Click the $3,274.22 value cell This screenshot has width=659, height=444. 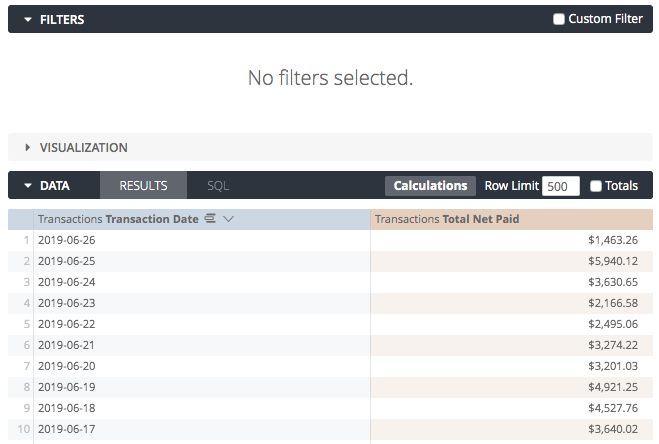[613, 345]
